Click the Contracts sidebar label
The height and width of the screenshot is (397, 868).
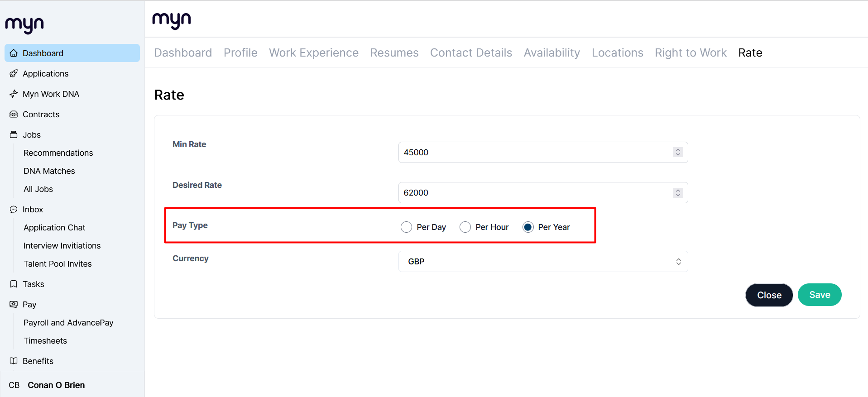click(x=41, y=114)
